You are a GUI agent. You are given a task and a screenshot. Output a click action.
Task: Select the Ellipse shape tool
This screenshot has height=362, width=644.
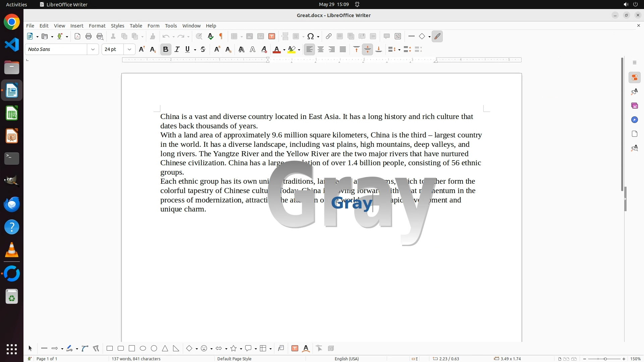pyautogui.click(x=143, y=348)
